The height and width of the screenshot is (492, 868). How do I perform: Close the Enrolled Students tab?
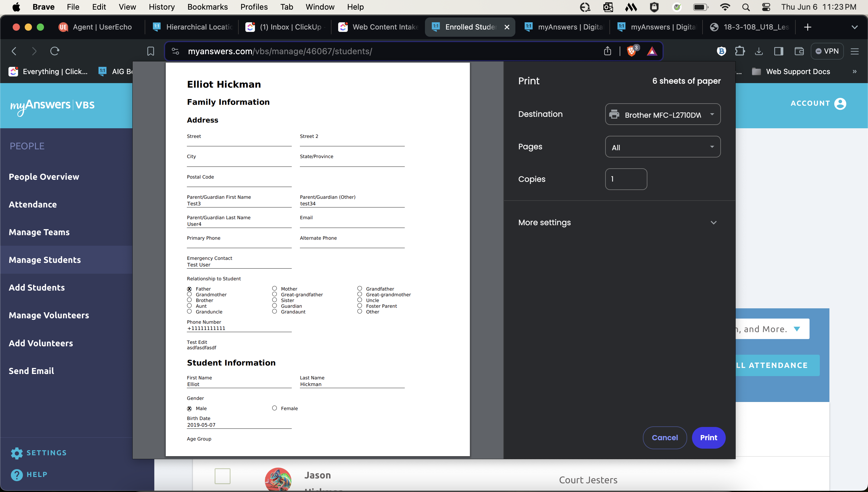507,27
